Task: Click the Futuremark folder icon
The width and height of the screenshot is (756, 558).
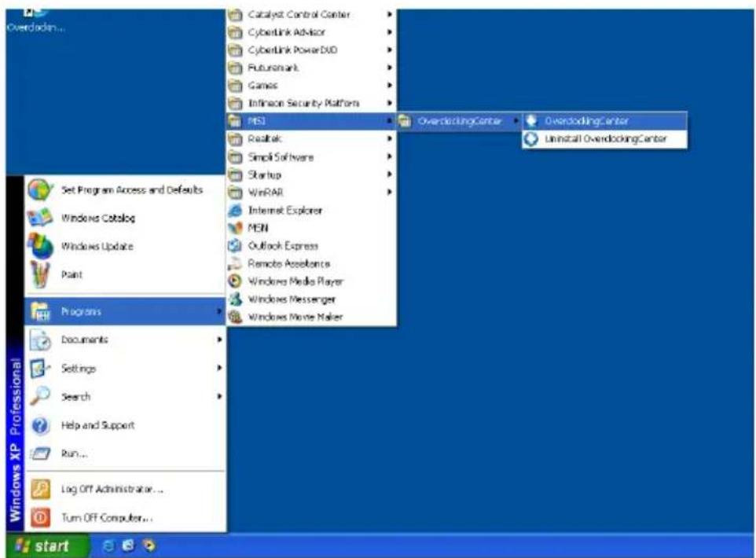Action: pos(235,68)
